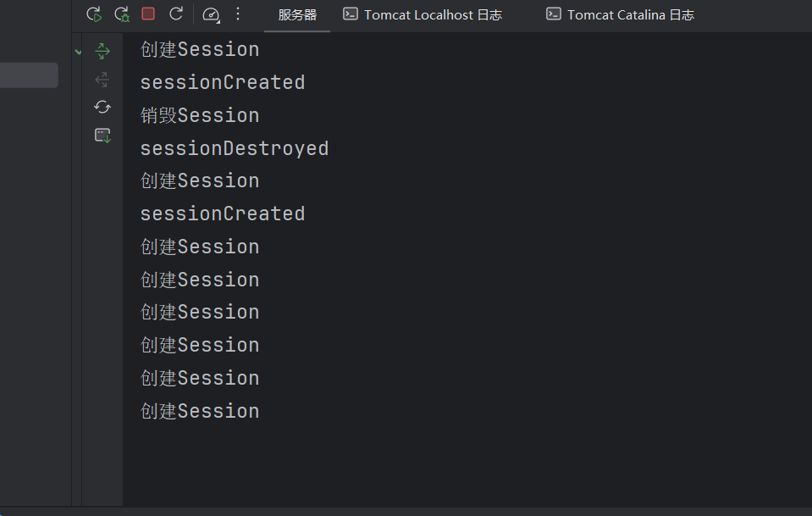The height and width of the screenshot is (516, 812).
Task: Select the highlighted item in left tree
Action: [x=29, y=75]
